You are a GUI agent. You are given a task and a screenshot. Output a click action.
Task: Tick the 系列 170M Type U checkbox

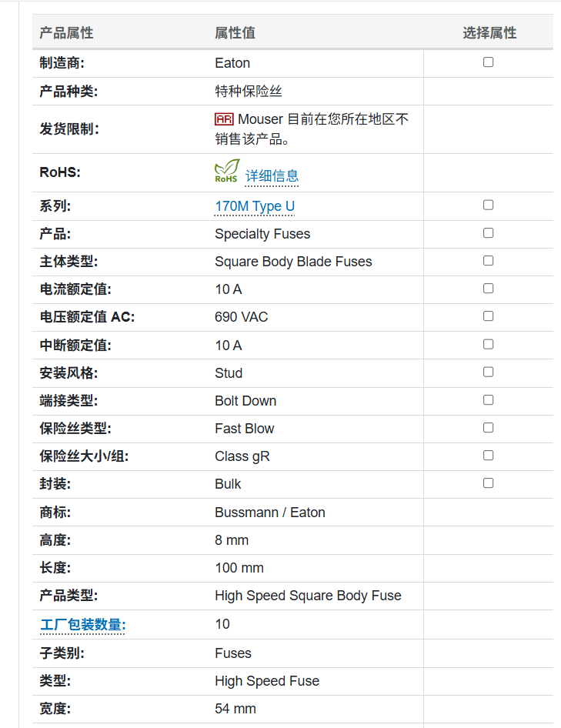[x=488, y=205]
